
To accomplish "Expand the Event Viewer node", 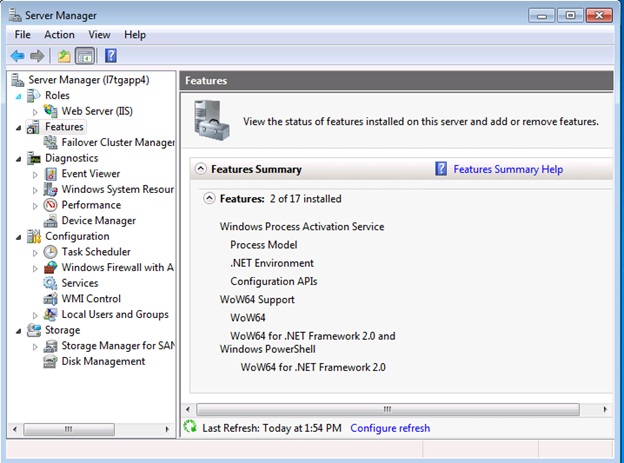I will [35, 174].
